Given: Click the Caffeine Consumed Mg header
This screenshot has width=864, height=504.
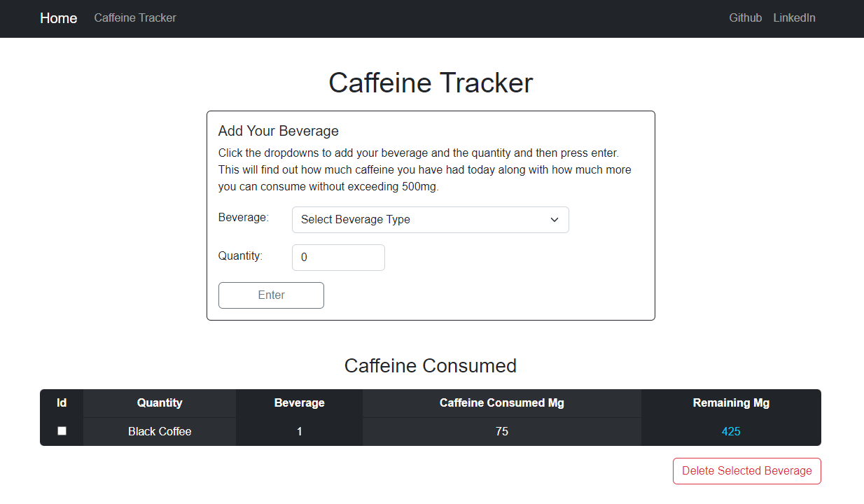Looking at the screenshot, I should pyautogui.click(x=501, y=402).
